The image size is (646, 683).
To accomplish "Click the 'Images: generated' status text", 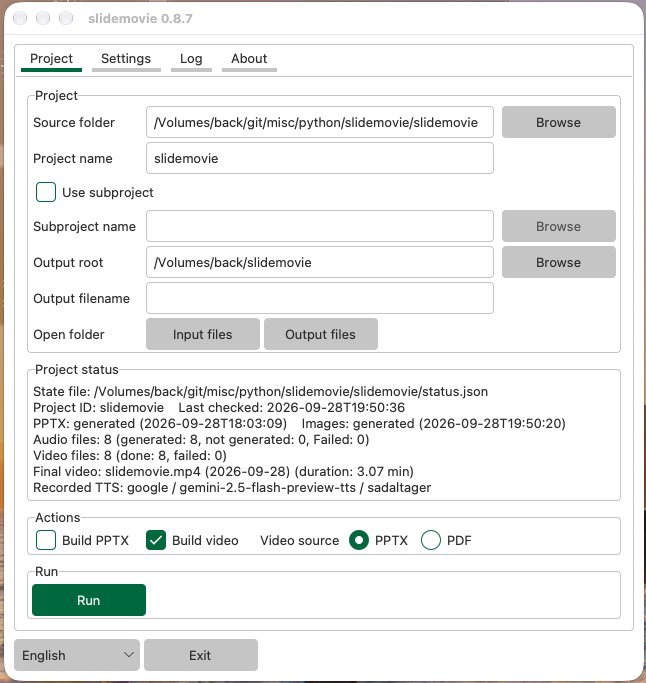I will click(x=433, y=424).
